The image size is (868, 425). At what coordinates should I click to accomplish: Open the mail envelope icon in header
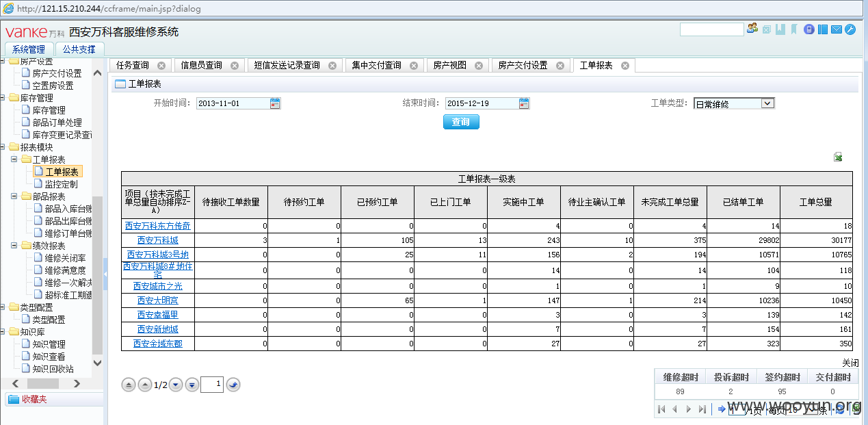coord(837,29)
